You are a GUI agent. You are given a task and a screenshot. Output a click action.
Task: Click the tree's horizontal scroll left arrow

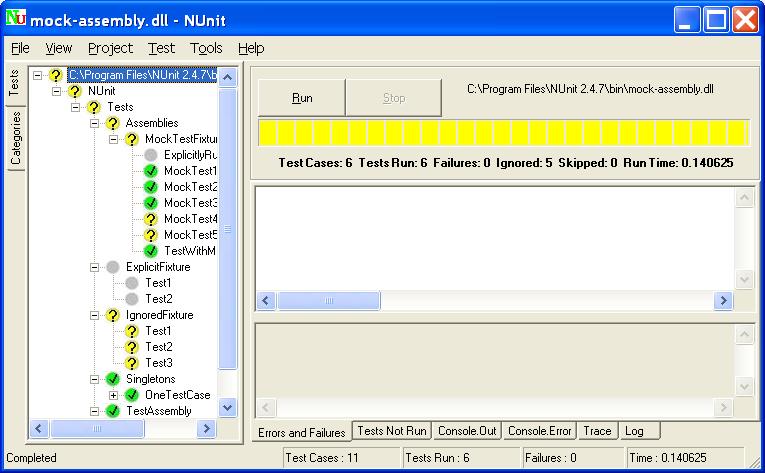40,429
